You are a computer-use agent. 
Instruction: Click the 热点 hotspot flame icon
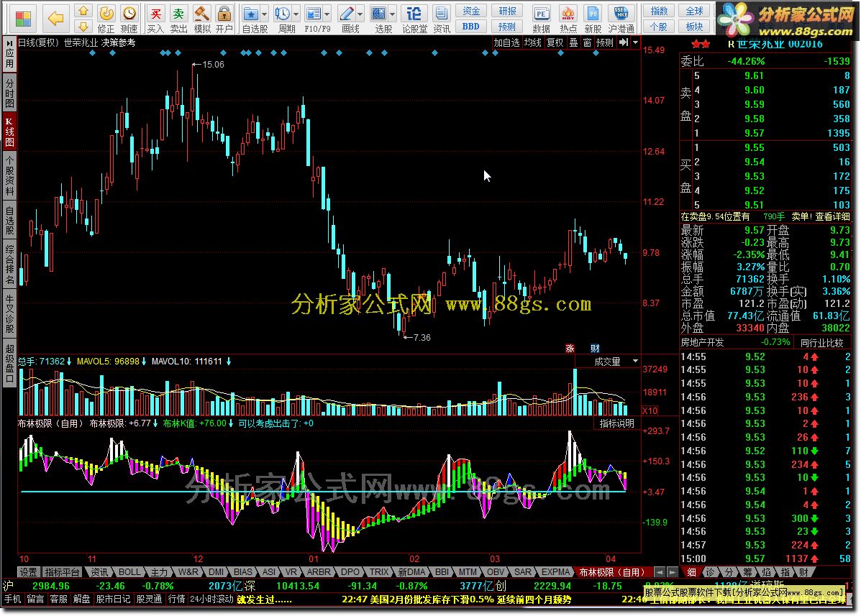coord(568,19)
